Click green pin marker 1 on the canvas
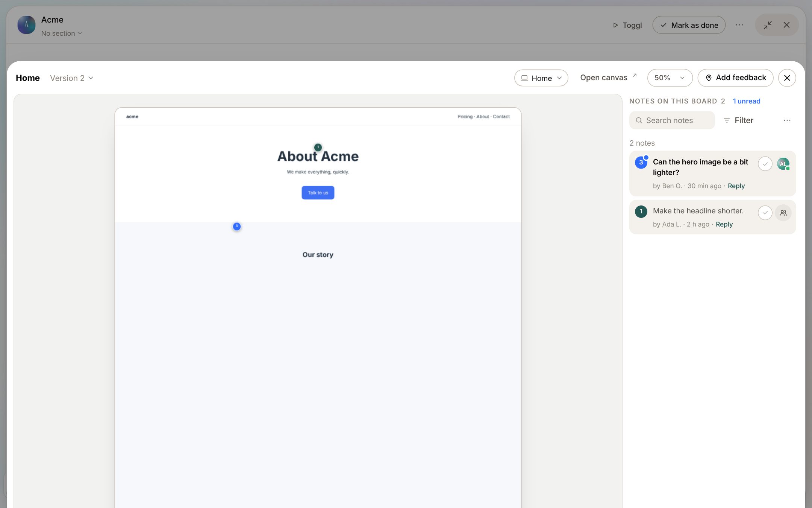 318,147
